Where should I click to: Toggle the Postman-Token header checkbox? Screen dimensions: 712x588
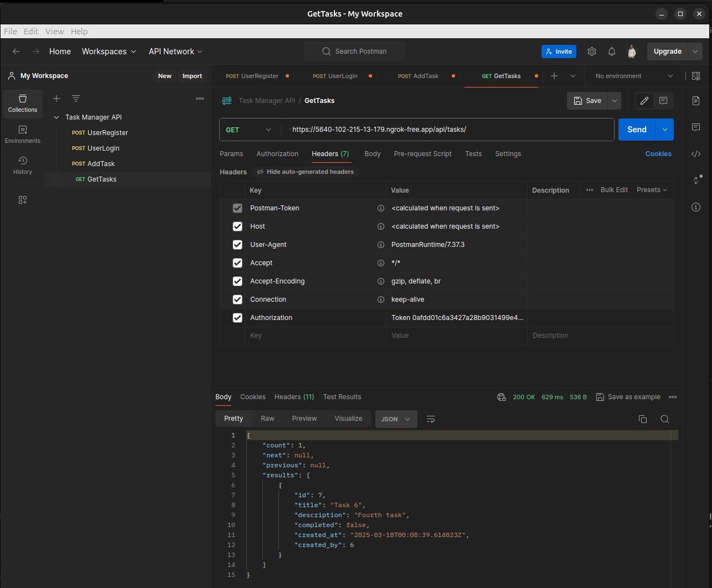pos(238,208)
